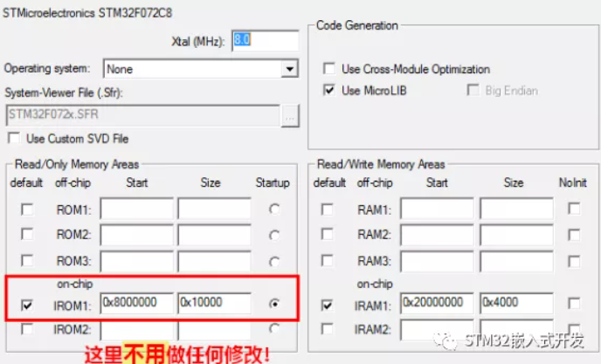The image size is (601, 364).
Task: Check the IROM2 default checkbox
Action: pos(27,329)
